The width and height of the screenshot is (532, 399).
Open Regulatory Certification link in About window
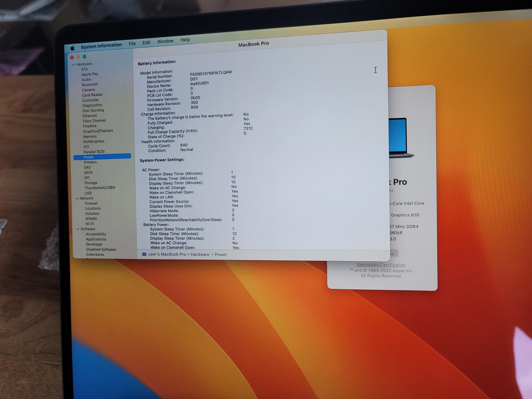(x=381, y=265)
